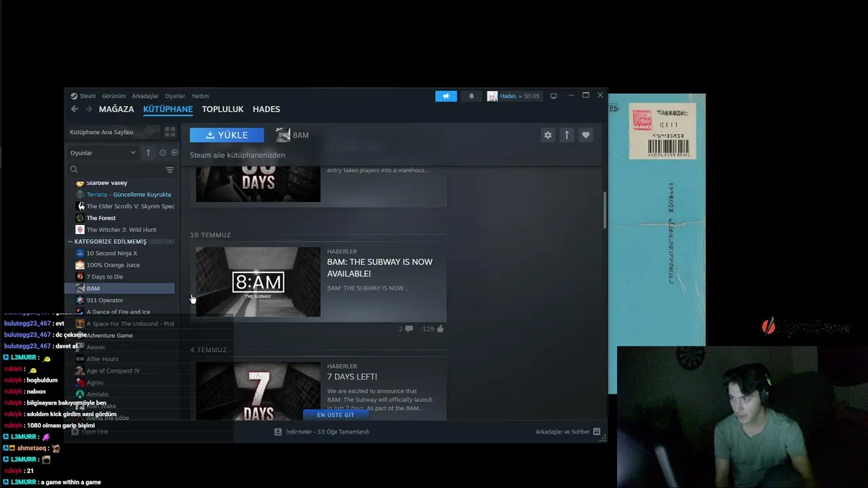Select A Dance of Fire and Ice
Image resolution: width=868 pixels, height=488 pixels.
pos(119,312)
